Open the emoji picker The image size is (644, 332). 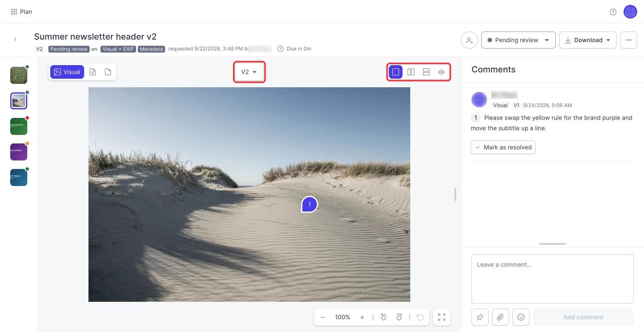[520, 317]
